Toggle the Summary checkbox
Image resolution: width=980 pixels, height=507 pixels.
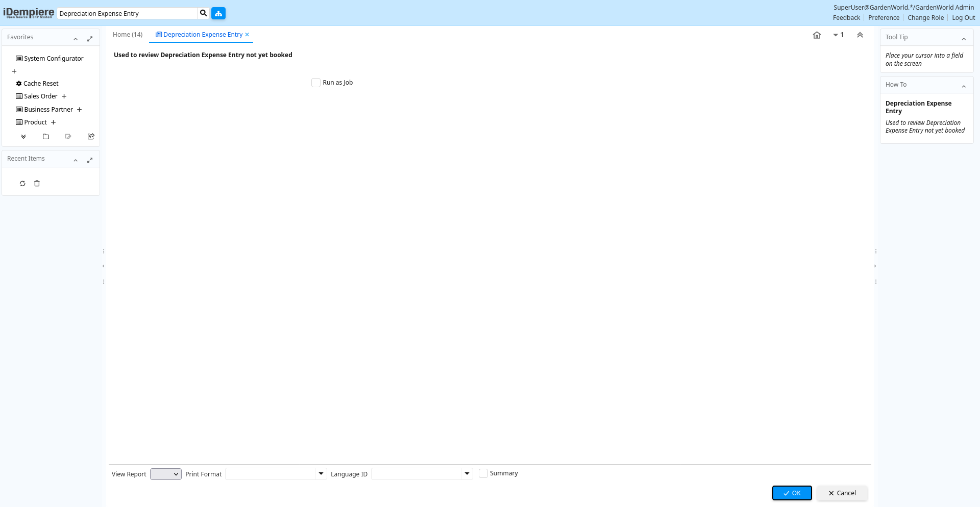(483, 473)
